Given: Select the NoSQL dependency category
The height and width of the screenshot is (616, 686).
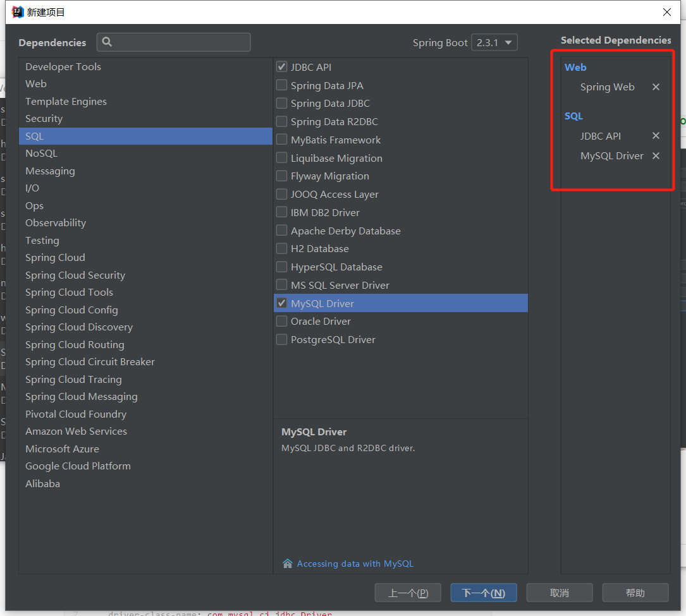Looking at the screenshot, I should pos(41,154).
